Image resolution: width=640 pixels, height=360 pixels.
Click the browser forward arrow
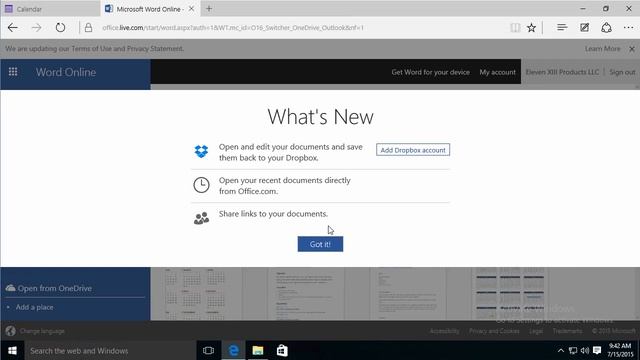pos(36,28)
